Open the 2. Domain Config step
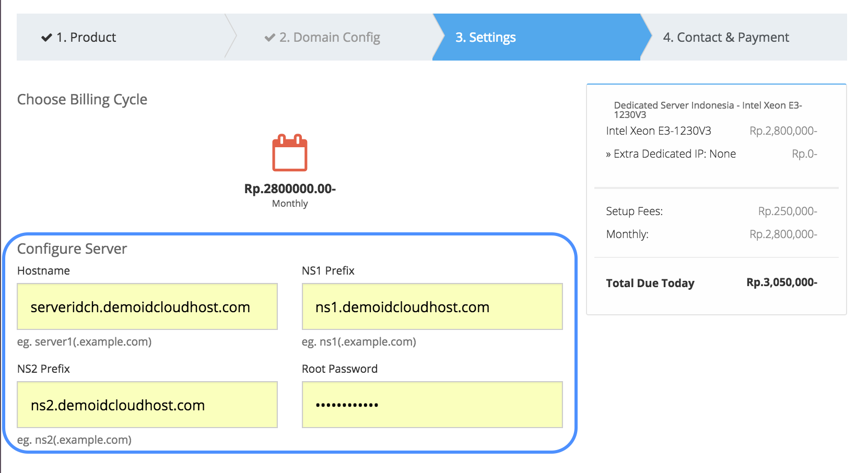 click(330, 37)
